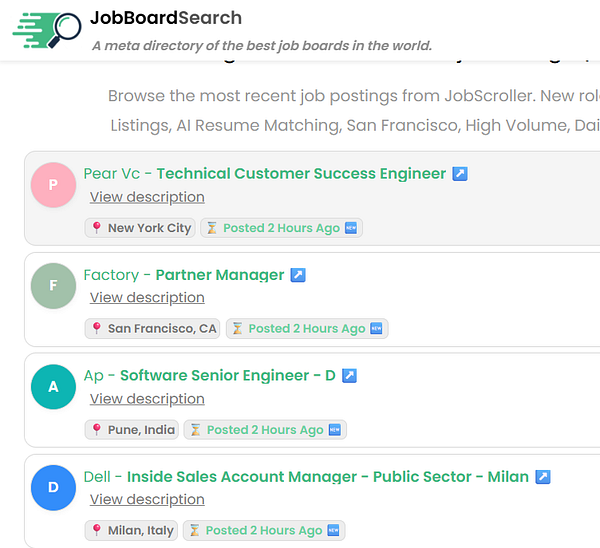Open the Partner Manager job title link

(220, 275)
